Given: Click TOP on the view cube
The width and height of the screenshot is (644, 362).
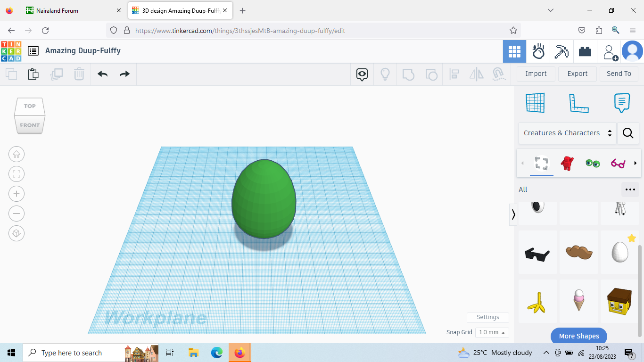Looking at the screenshot, I should (x=29, y=106).
